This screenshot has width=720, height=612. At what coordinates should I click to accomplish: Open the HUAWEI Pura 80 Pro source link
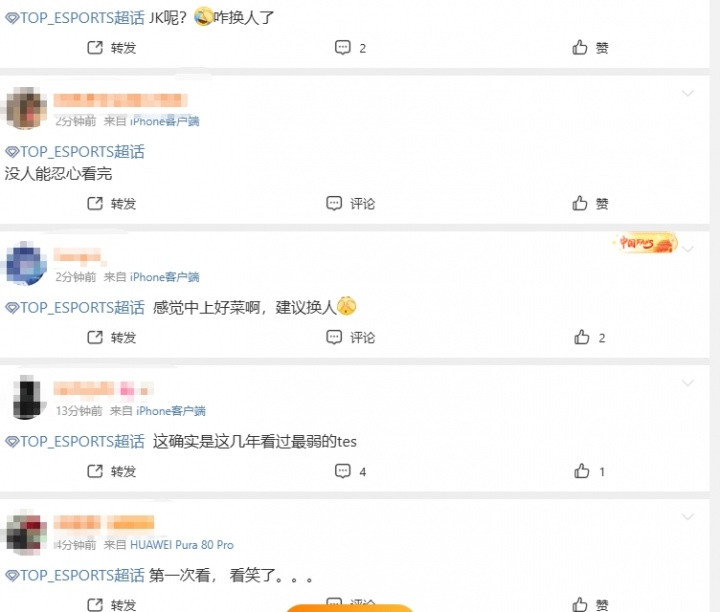pyautogui.click(x=182, y=545)
